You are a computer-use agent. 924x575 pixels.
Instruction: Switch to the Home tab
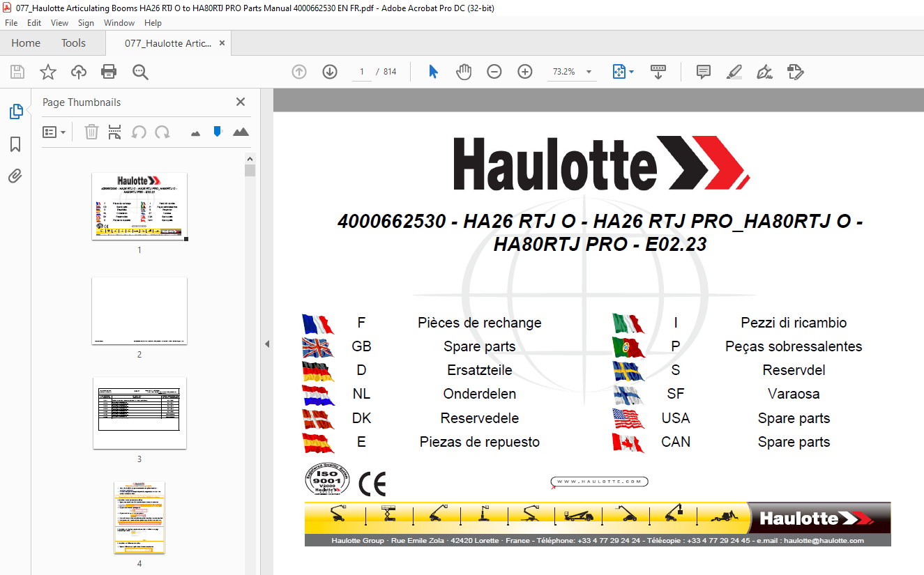coord(26,43)
